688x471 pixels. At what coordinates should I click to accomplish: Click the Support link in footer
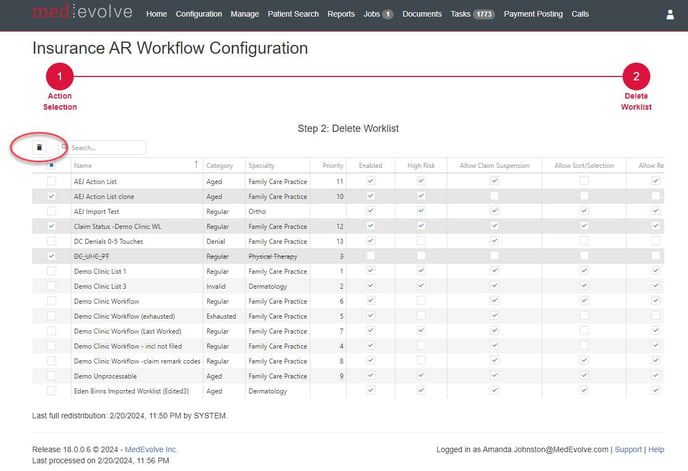point(628,450)
